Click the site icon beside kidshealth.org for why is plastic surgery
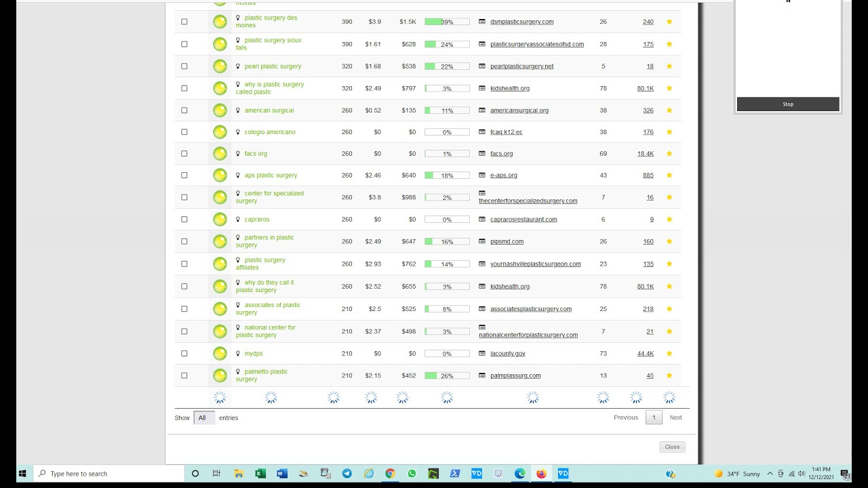Image resolution: width=868 pixels, height=488 pixels. (482, 88)
